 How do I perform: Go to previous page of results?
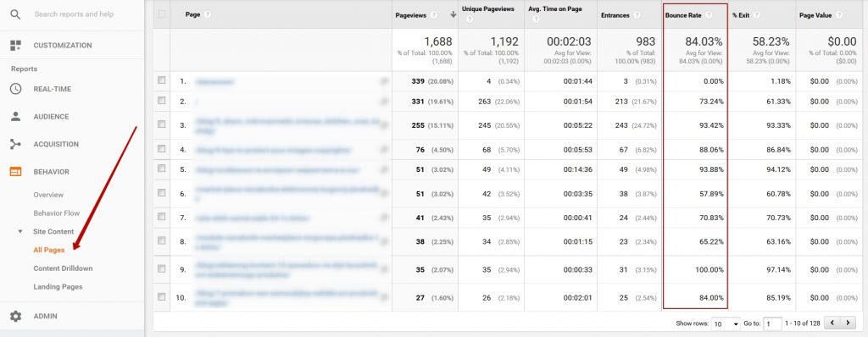(832, 323)
